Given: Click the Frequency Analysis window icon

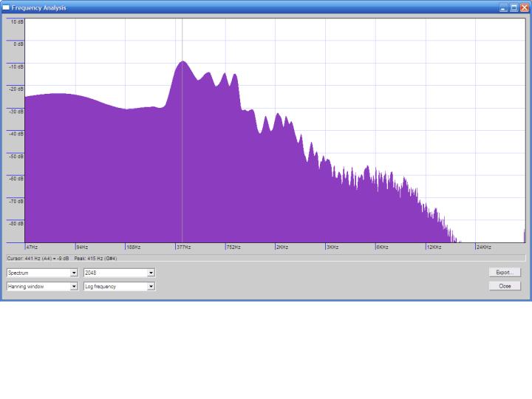Looking at the screenshot, I should pos(6,7).
